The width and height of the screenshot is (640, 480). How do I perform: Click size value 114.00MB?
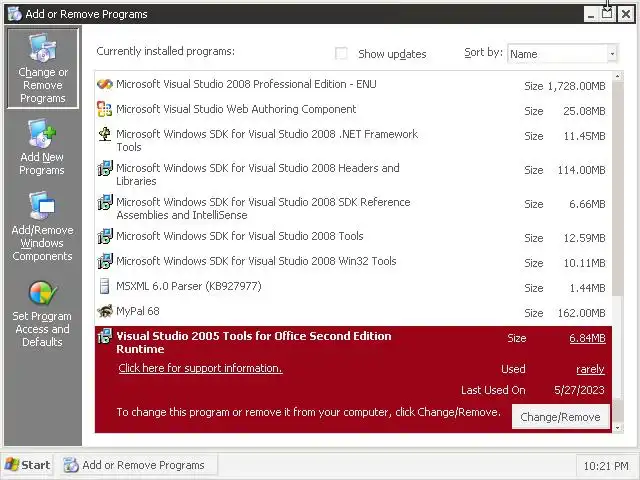point(581,170)
